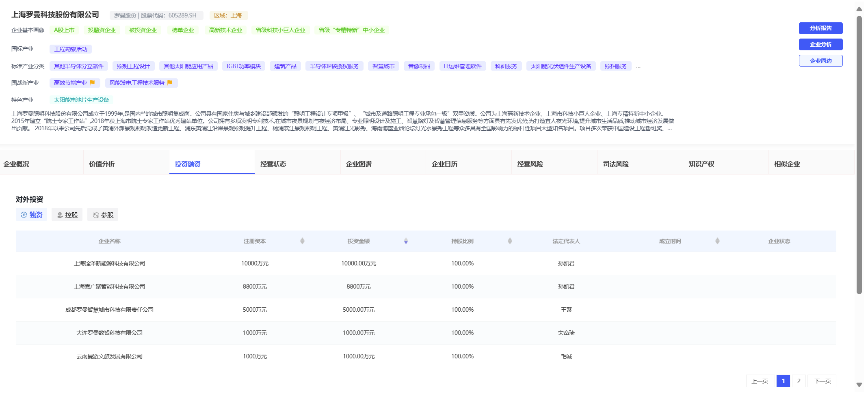Open the 企业周边 button
The image size is (868, 401).
coord(820,60)
